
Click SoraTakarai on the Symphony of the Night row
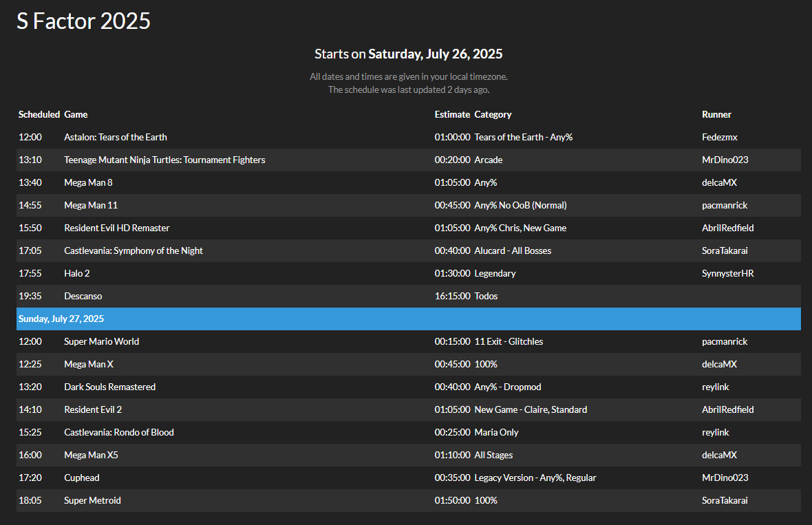(x=725, y=250)
